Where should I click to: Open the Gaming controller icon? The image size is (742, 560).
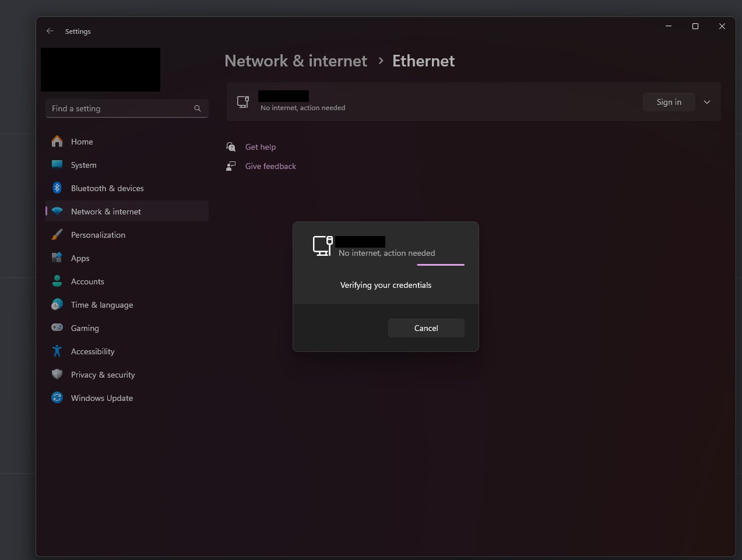tap(57, 328)
